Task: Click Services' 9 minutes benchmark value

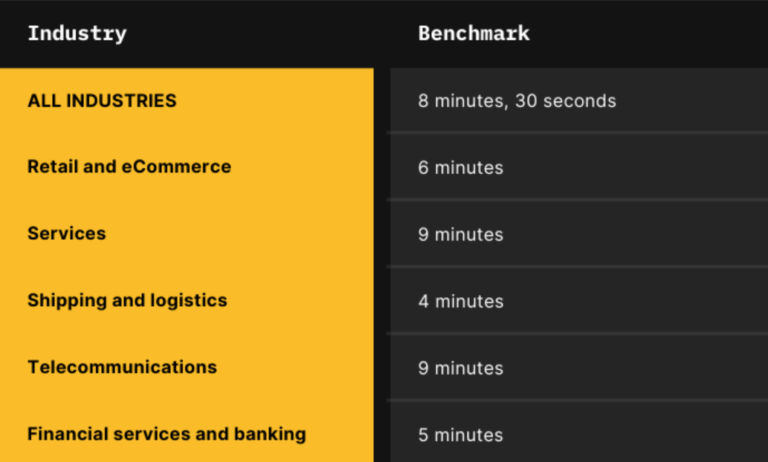Action: click(x=460, y=234)
